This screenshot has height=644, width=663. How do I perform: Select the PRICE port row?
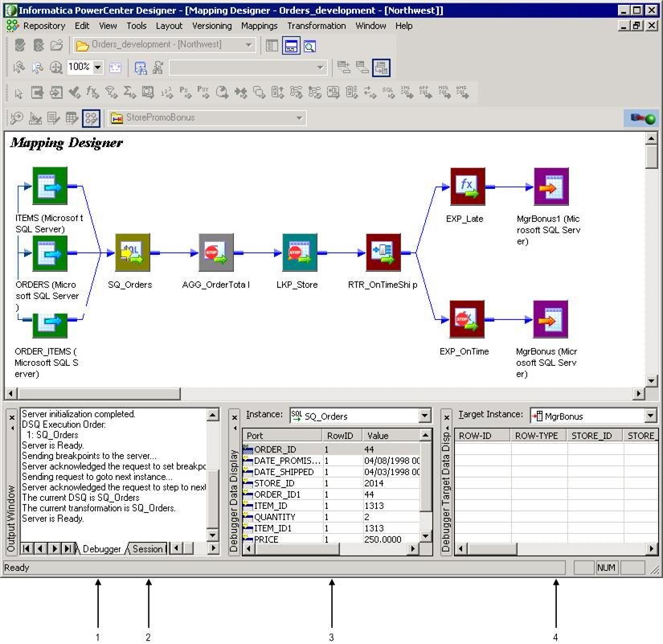[331, 539]
